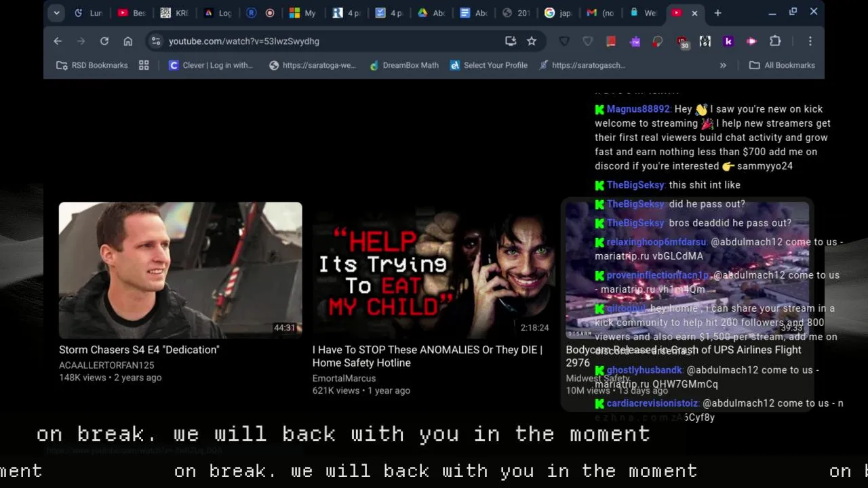Open the RSD Bookmarks folder
868x488 pixels.
click(x=92, y=65)
